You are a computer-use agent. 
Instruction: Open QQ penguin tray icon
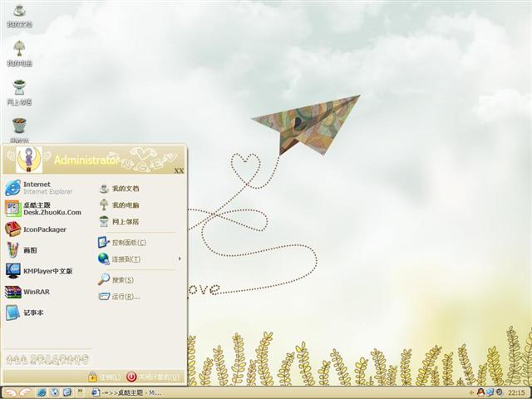point(480,392)
